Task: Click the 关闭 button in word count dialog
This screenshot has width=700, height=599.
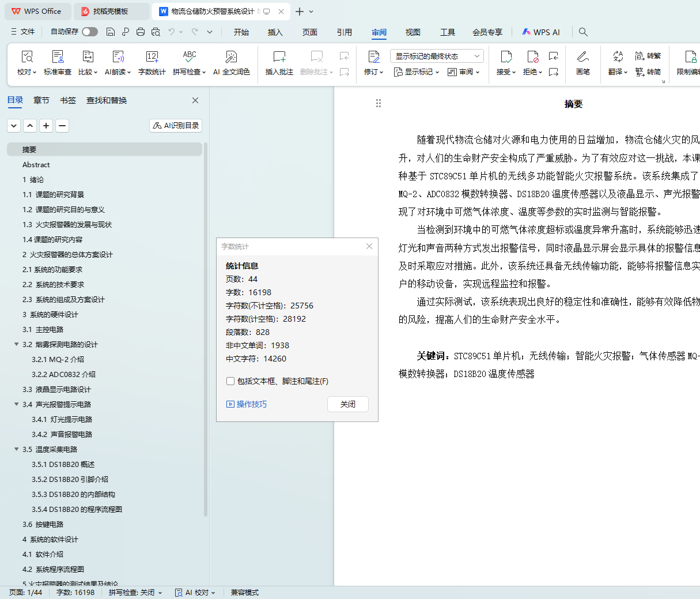Action: 347,404
